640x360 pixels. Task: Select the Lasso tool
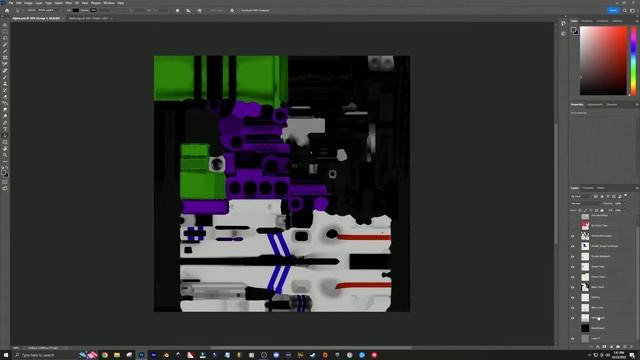click(x=5, y=38)
